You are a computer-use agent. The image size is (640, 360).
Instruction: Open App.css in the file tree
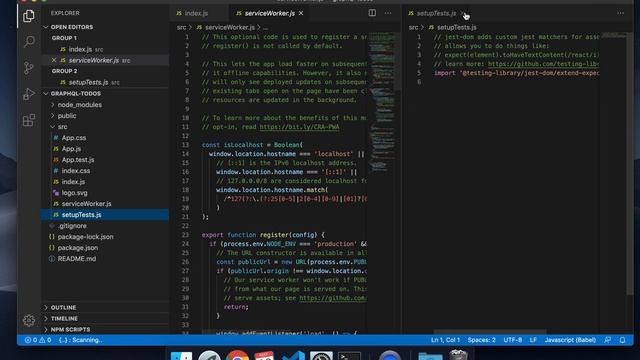(73, 138)
